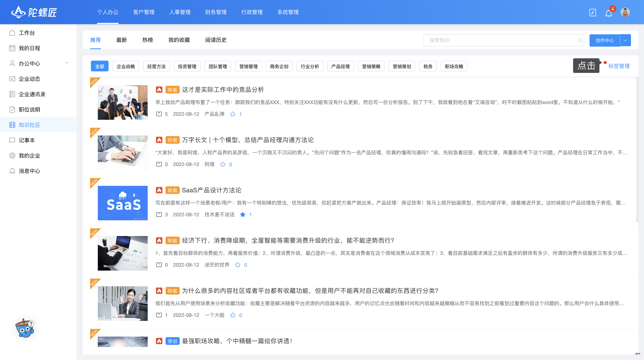Open the user avatar menu
Screen dimensions: 644x360
click(x=625, y=12)
